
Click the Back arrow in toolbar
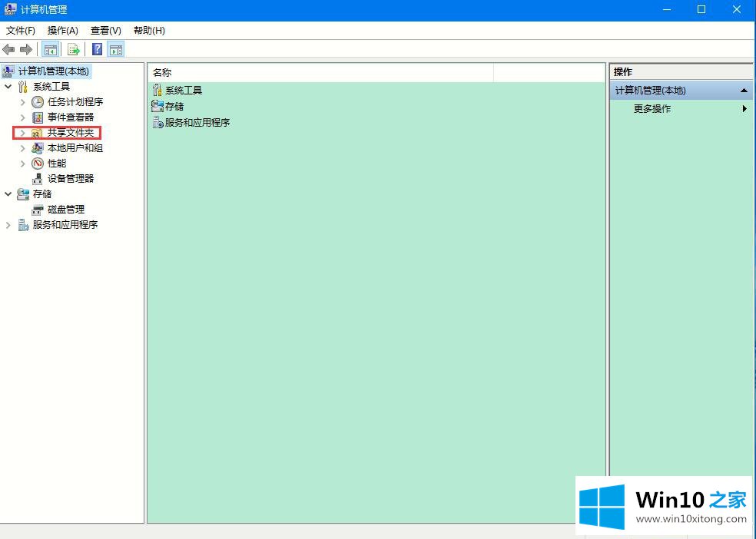point(8,49)
